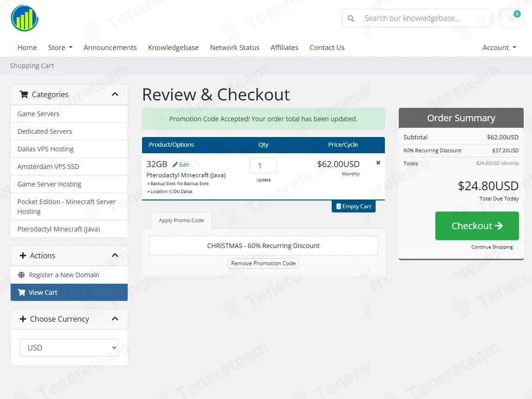Focus the knowledgebase search field
Image resolution: width=532 pixels, height=399 pixels.
[x=417, y=18]
